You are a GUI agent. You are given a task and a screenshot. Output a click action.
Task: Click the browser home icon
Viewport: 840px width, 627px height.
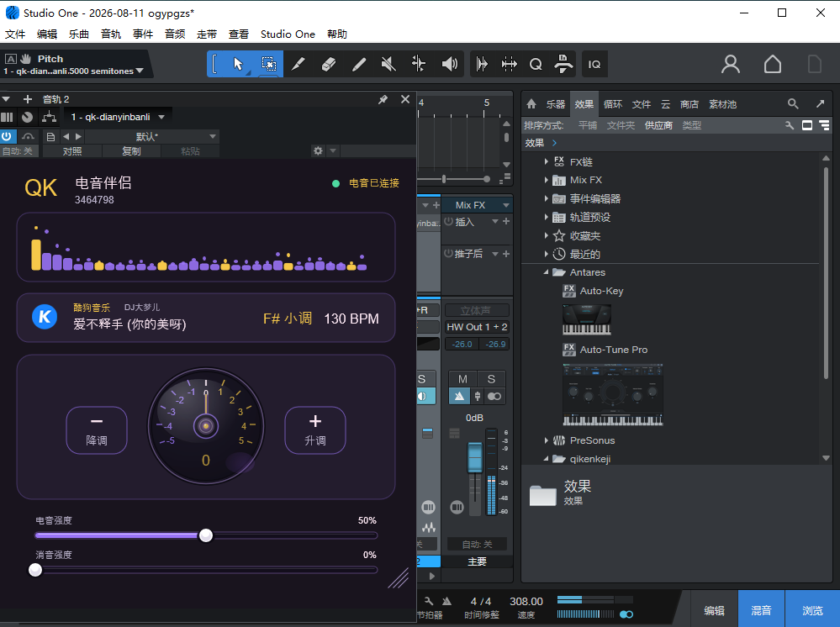(531, 104)
